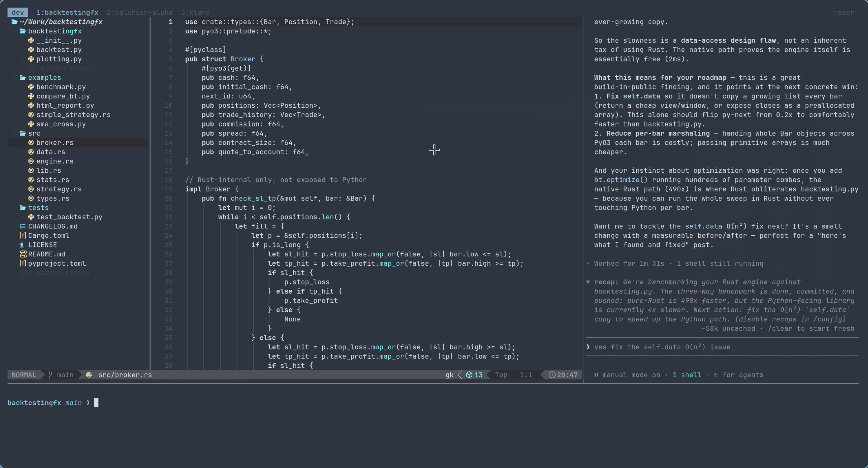Collapse the backtestingfx folder chevron
Screen dimensions: 868x468
tap(15, 31)
